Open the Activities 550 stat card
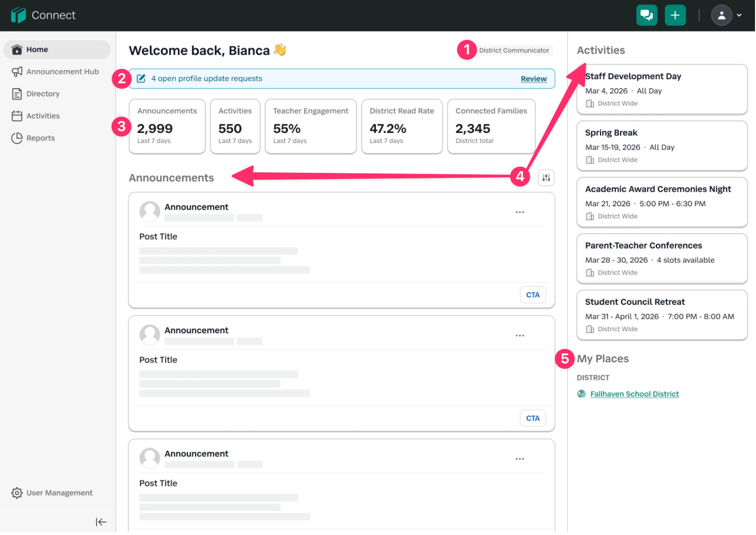Viewport: 756px width, 535px height. tap(235, 127)
